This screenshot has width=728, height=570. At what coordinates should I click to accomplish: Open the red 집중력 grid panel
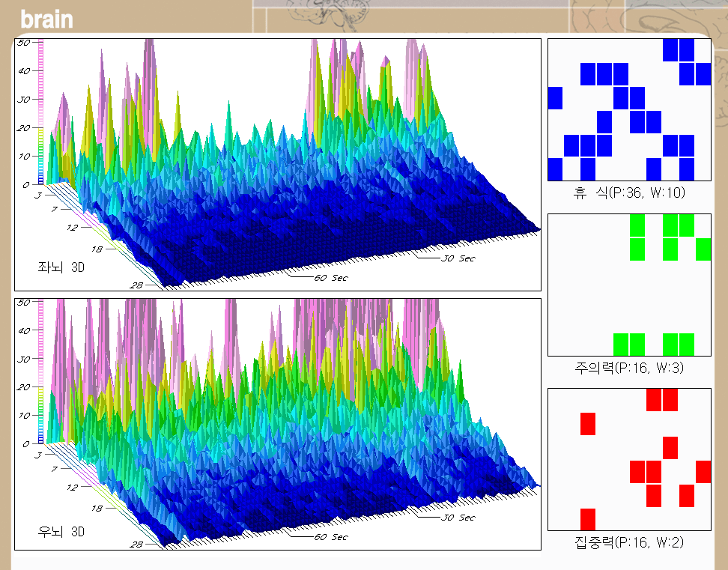(629, 458)
